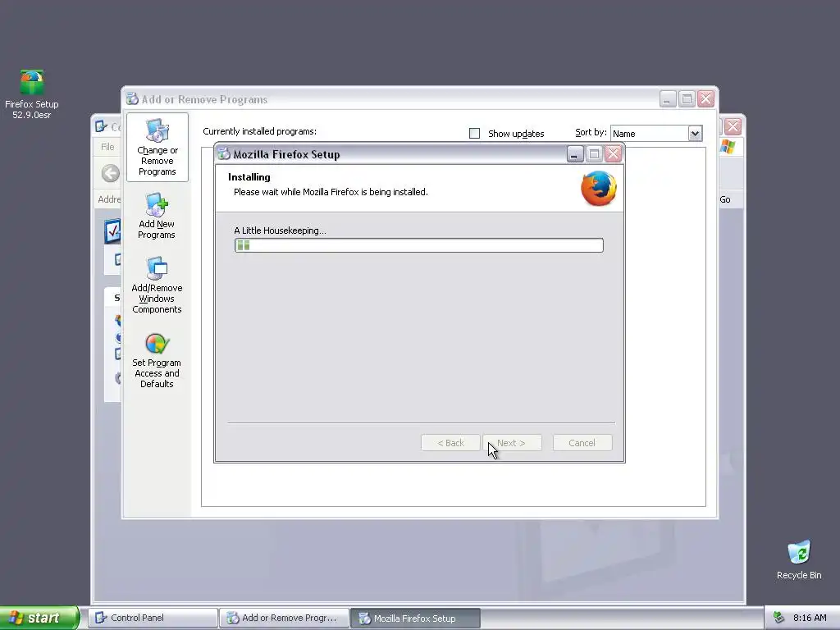Open Set Program Access and Defaults
Image resolution: width=840 pixels, height=630 pixels.
point(157,361)
